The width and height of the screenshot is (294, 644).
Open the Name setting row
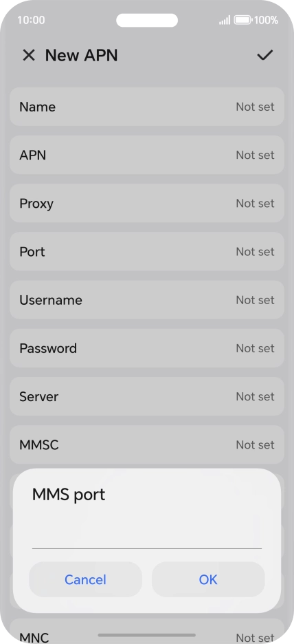(x=147, y=107)
